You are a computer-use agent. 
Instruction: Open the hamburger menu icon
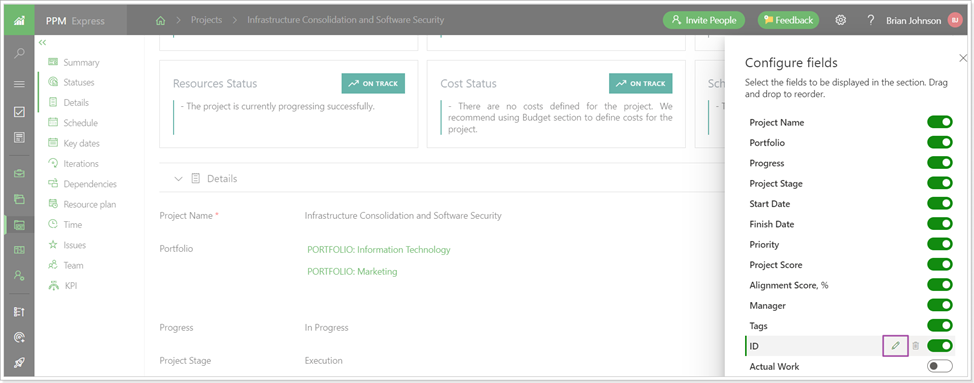[x=19, y=84]
